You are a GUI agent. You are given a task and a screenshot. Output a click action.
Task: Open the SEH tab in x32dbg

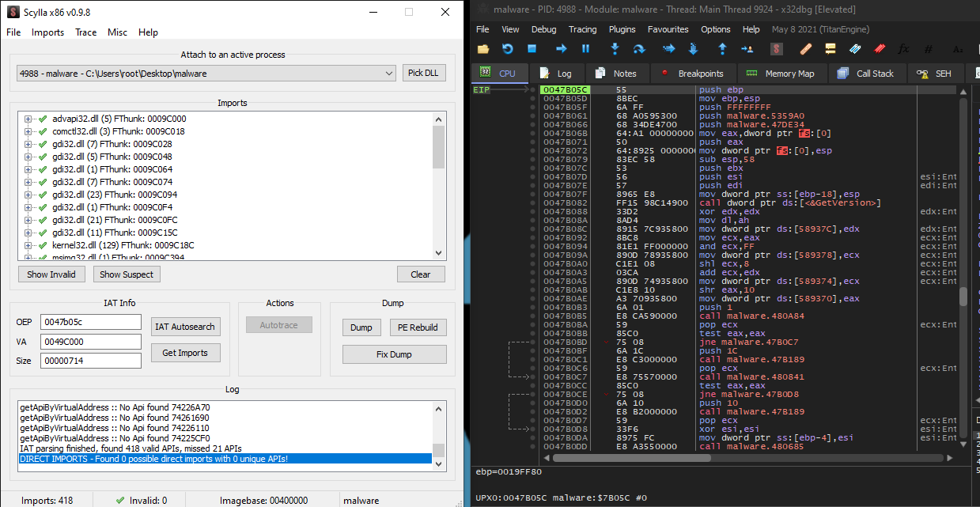(935, 74)
